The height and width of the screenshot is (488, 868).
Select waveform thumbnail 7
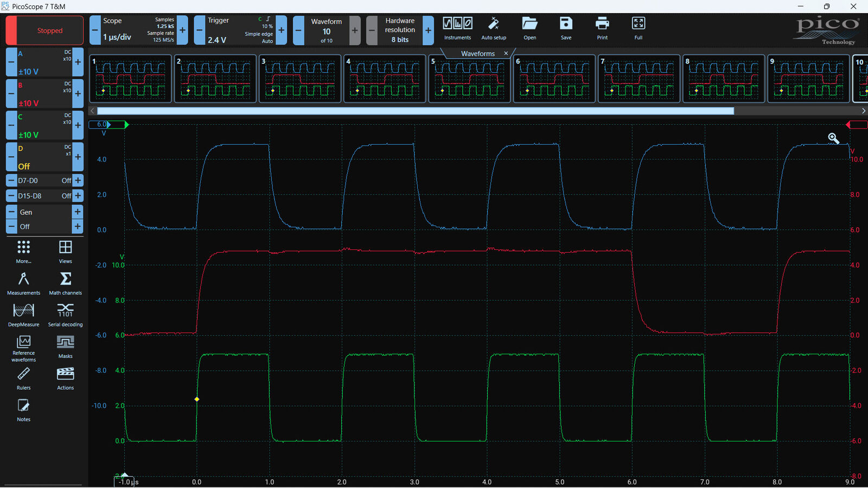(639, 79)
